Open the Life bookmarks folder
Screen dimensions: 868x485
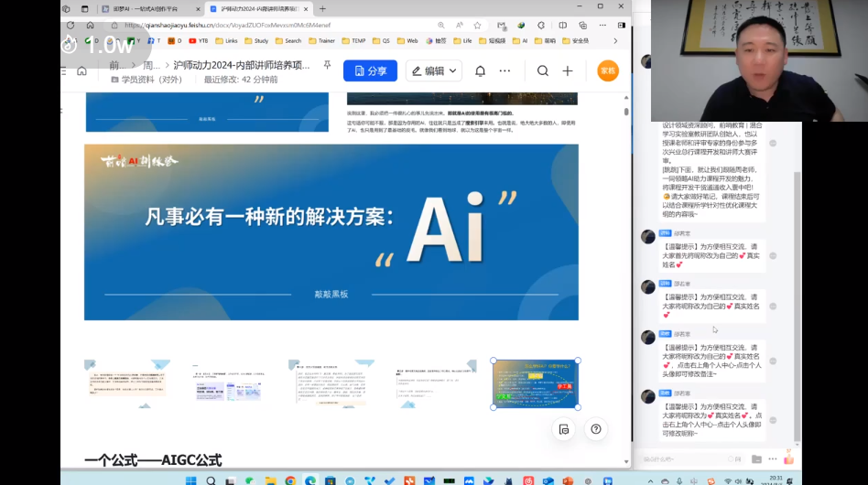[462, 41]
